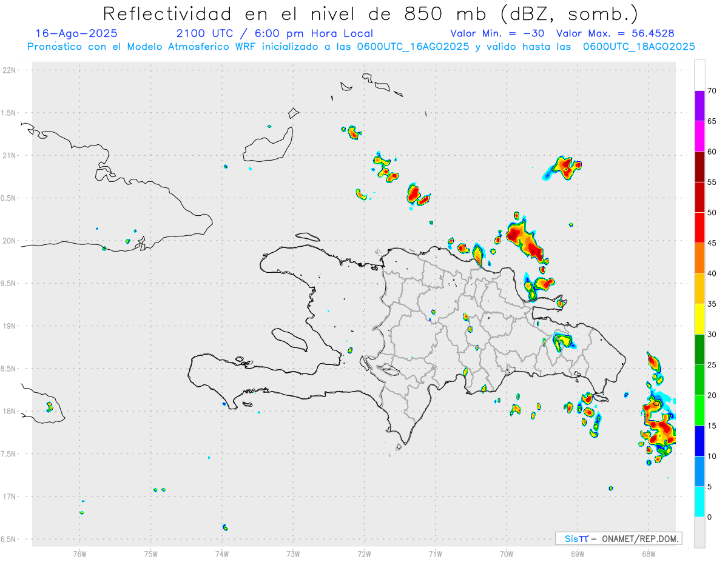This screenshot has width=728, height=562.
Task: Click the colorbar label '60'
Action: point(712,152)
